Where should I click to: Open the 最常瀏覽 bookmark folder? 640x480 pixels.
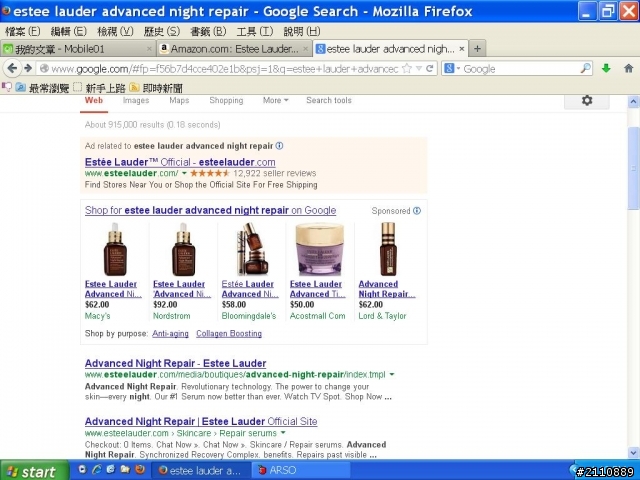42,87
